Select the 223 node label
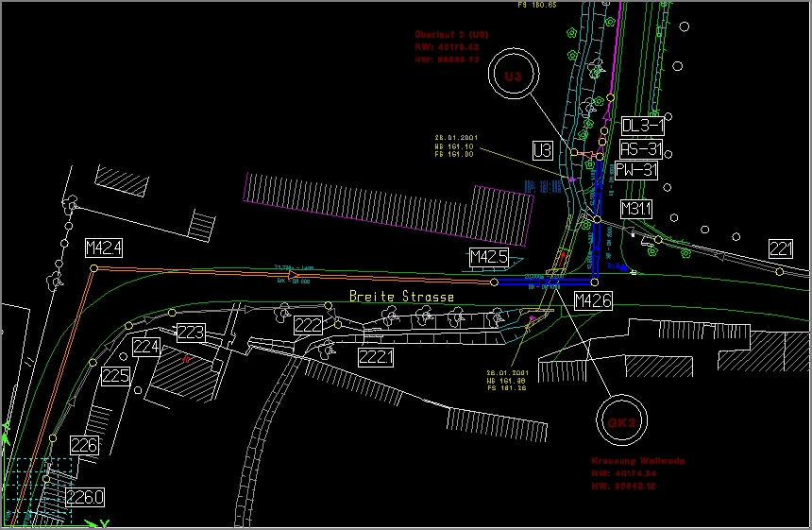Viewport: 812px width, 530px height. (x=192, y=333)
